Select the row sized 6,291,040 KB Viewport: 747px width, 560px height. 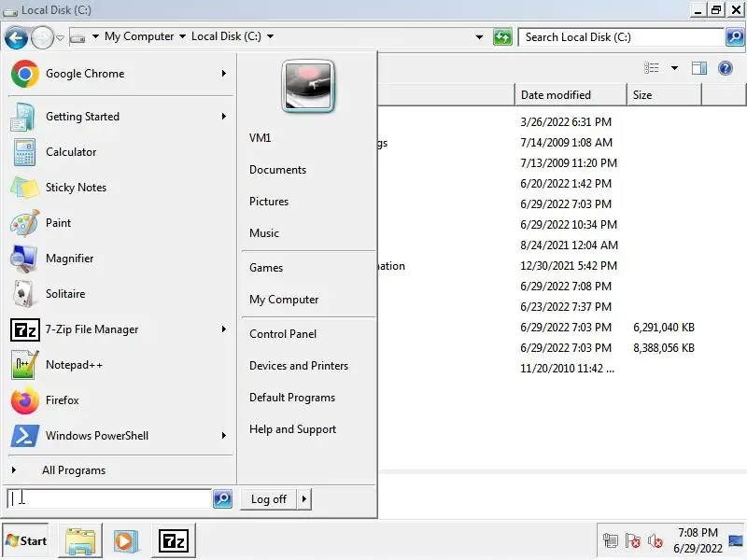tap(562, 328)
